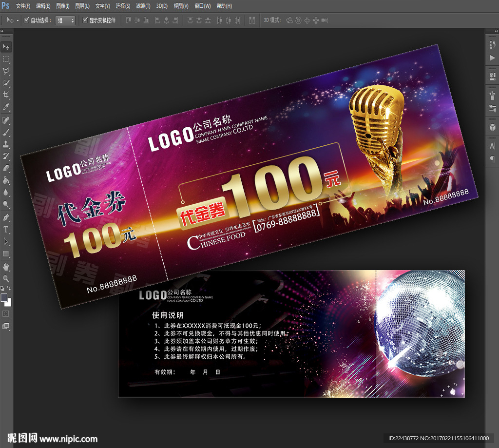This screenshot has width=499, height=448.
Task: Select the Eyedropper tool
Action: [6, 107]
